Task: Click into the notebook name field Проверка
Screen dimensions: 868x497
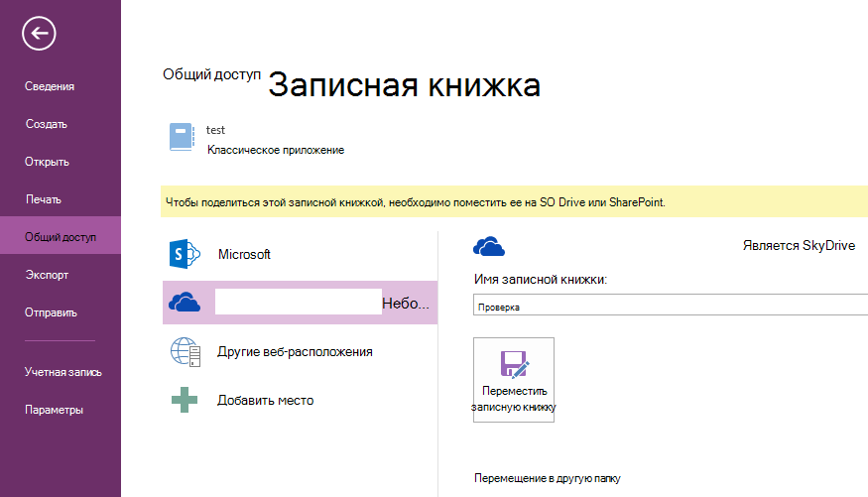Action: (671, 305)
